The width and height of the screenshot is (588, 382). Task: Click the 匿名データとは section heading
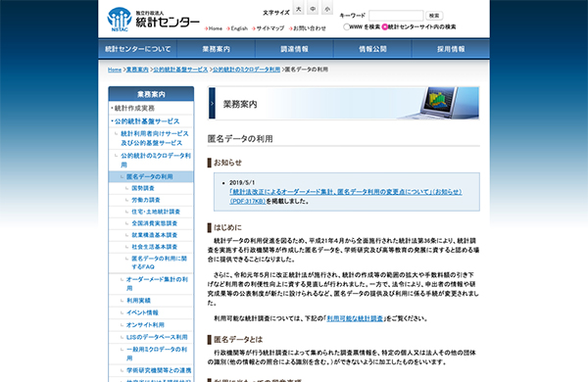tap(238, 340)
